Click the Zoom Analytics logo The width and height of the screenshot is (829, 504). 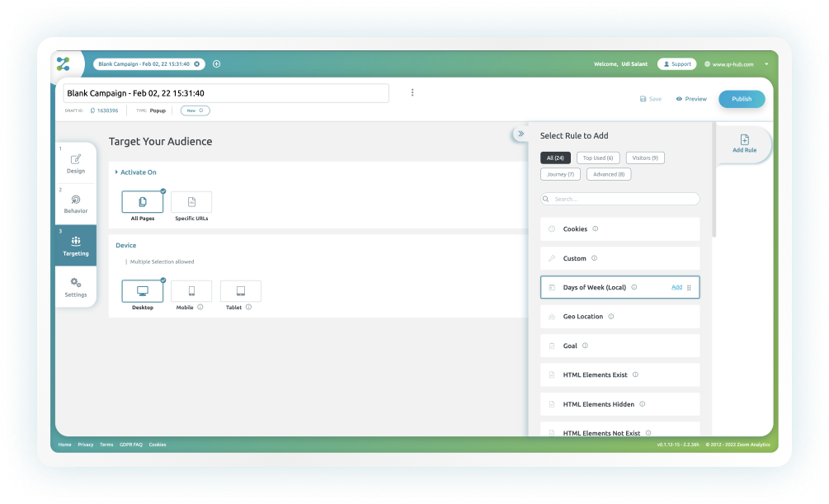tap(64, 63)
